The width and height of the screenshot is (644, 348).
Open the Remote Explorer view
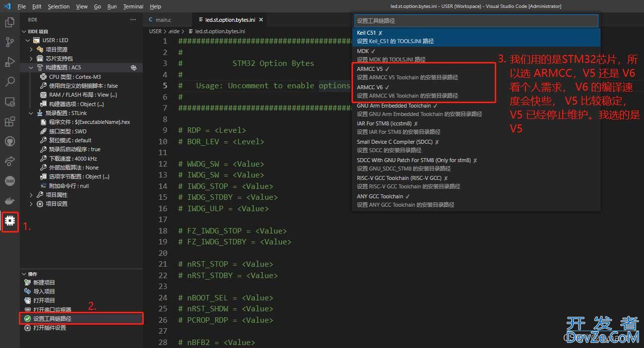point(9,102)
